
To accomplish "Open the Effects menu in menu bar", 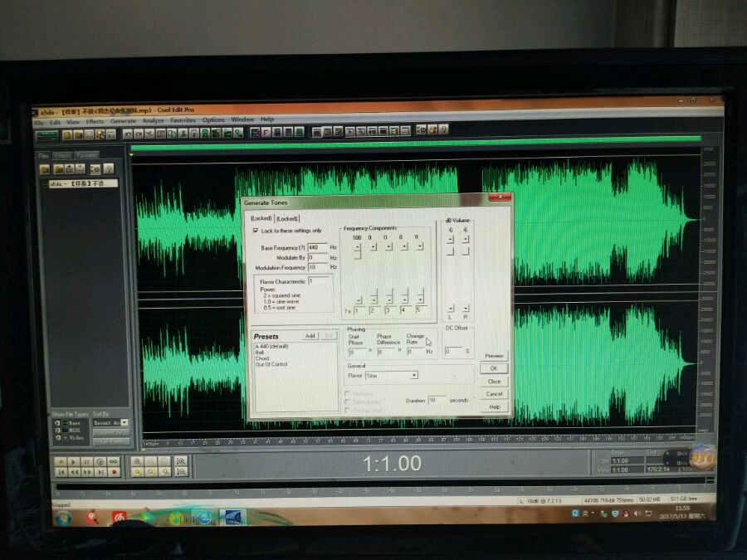I will point(95,121).
